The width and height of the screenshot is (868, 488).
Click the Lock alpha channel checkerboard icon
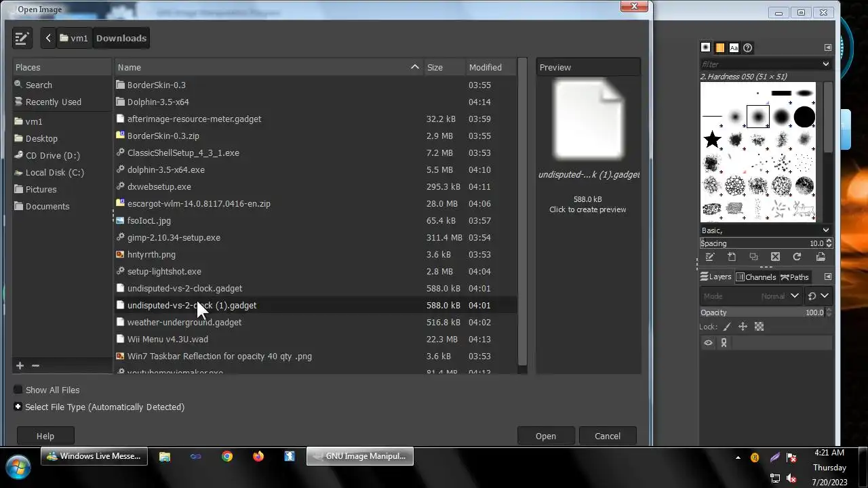coord(759,327)
